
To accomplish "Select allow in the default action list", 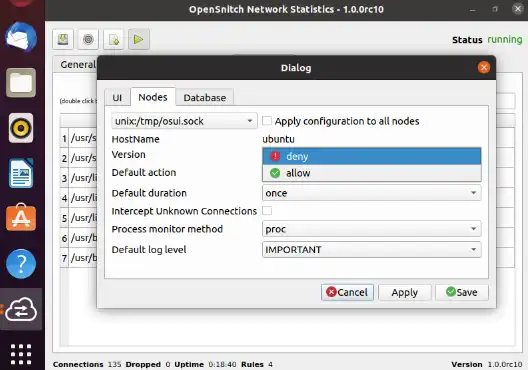I will [x=371, y=173].
